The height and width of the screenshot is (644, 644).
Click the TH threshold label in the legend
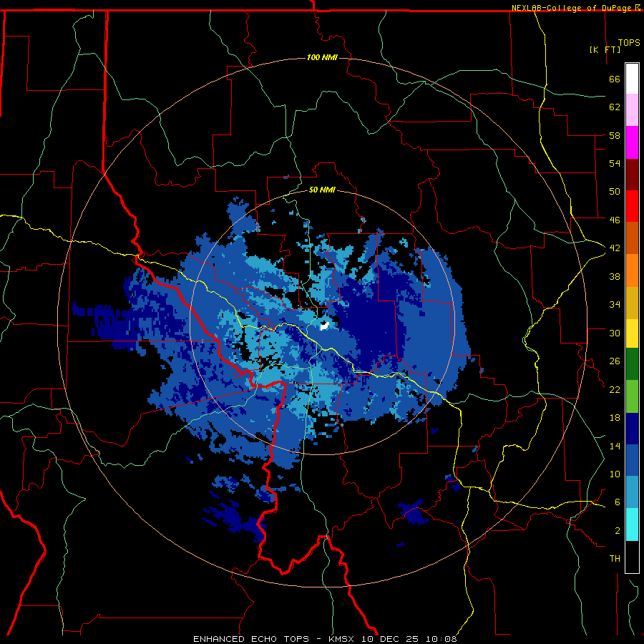tap(615, 559)
